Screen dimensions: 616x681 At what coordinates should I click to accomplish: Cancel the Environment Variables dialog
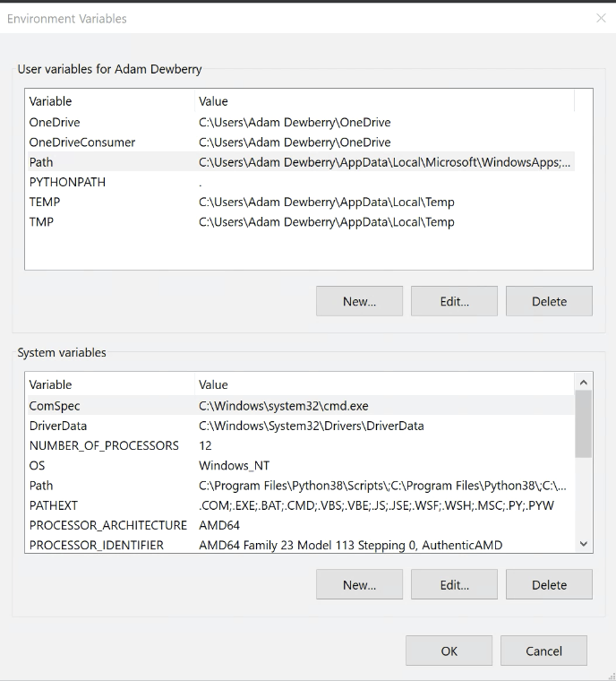(x=543, y=651)
